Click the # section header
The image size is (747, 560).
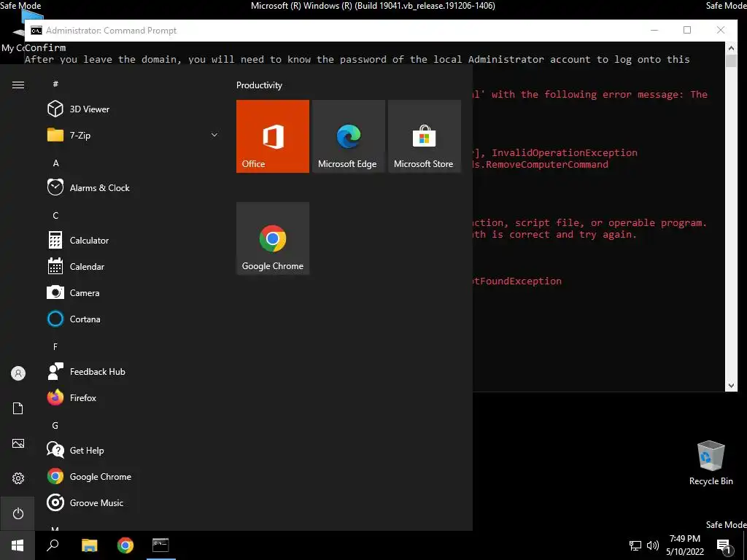[55, 84]
